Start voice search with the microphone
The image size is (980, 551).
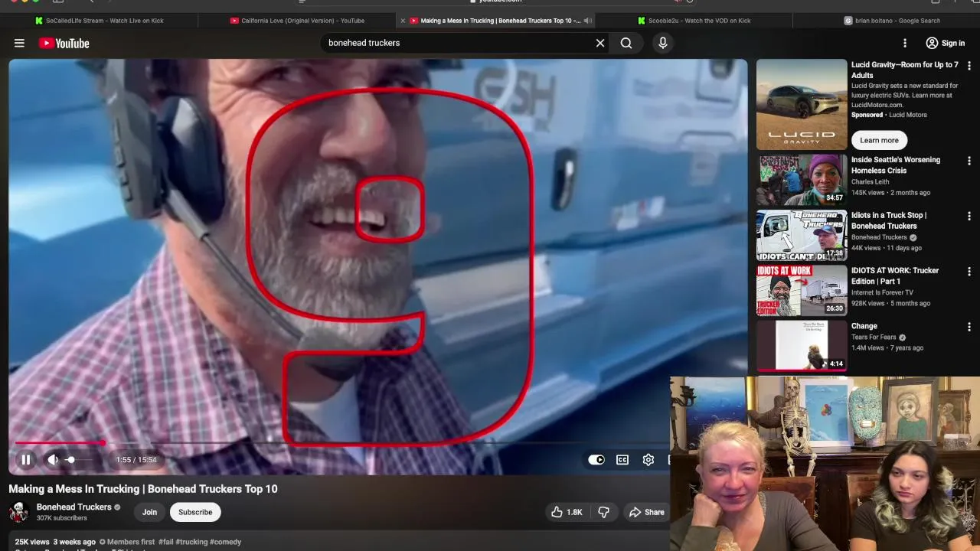tap(663, 43)
